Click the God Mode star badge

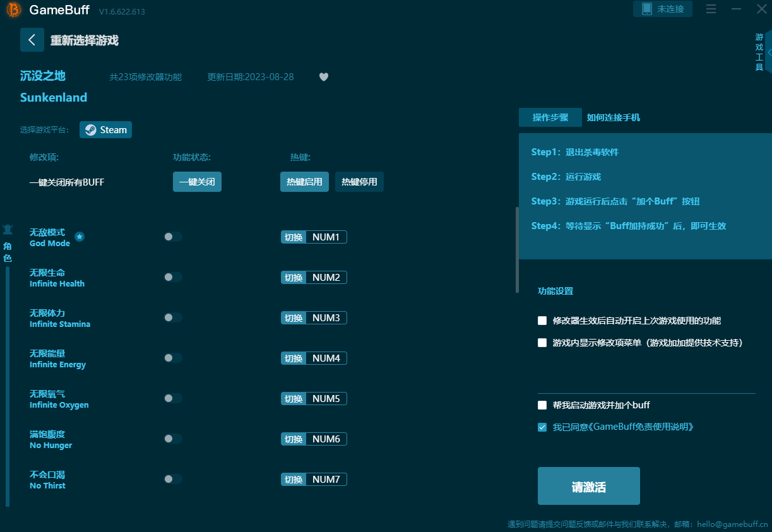click(x=80, y=237)
